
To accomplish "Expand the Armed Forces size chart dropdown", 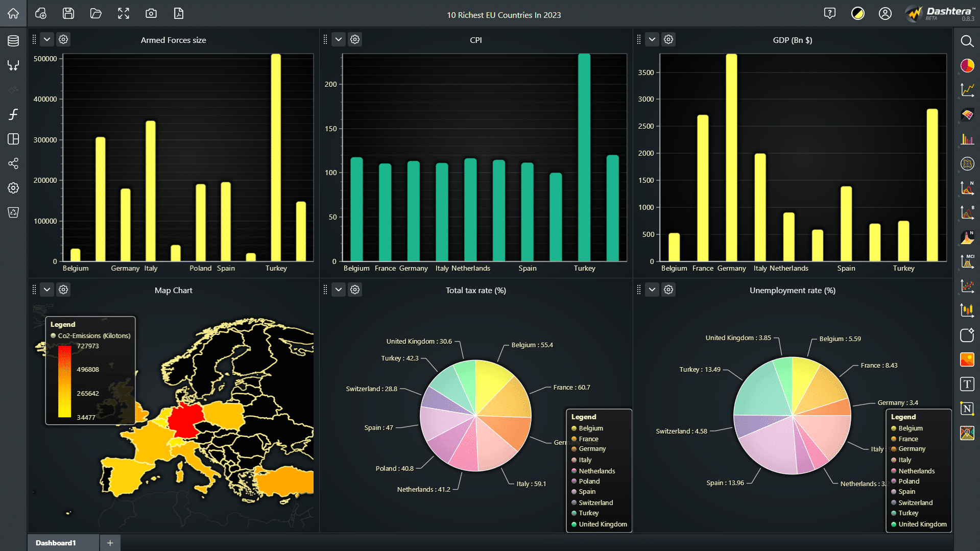I will coord(47,39).
